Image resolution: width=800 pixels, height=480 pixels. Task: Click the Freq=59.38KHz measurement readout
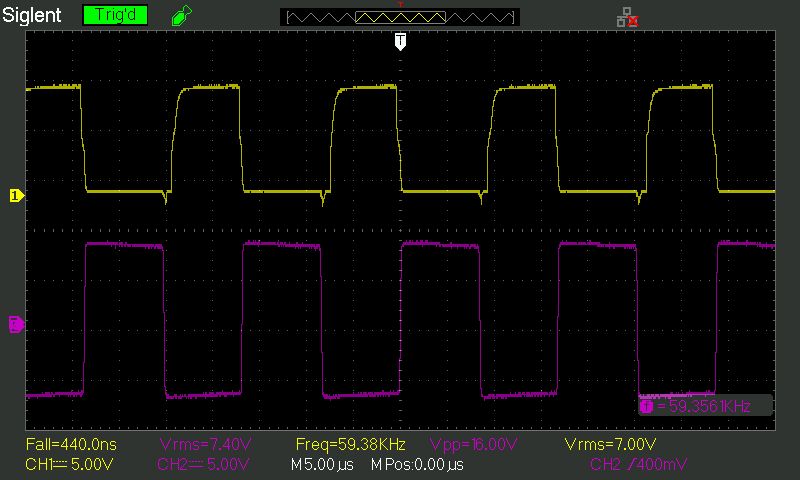[351, 444]
